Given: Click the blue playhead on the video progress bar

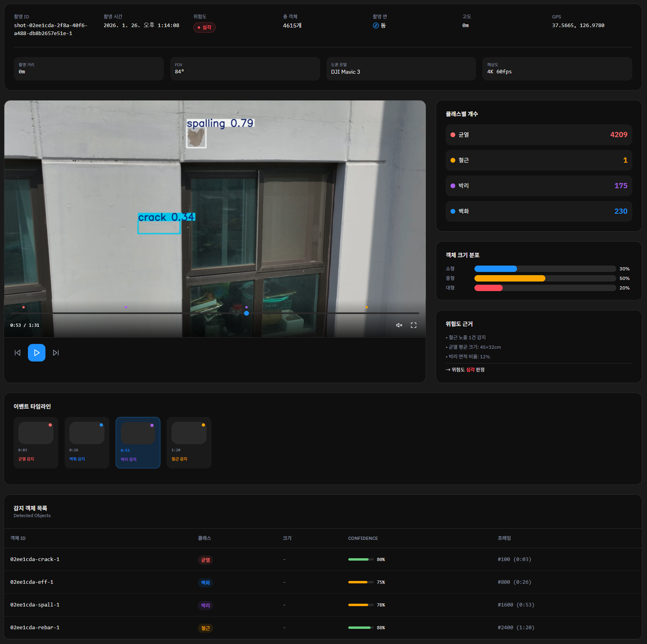Looking at the screenshot, I should (x=247, y=313).
